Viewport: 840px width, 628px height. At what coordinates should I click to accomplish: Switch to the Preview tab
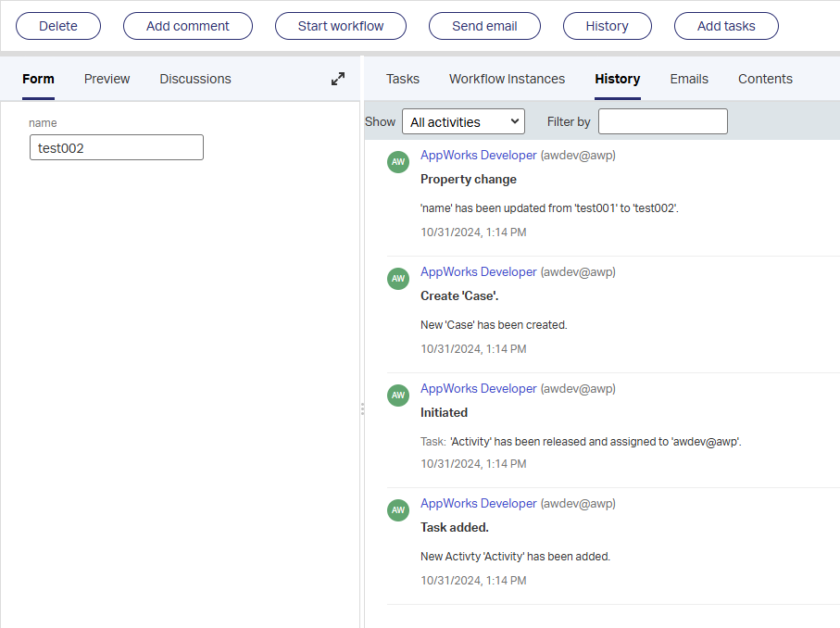click(107, 79)
